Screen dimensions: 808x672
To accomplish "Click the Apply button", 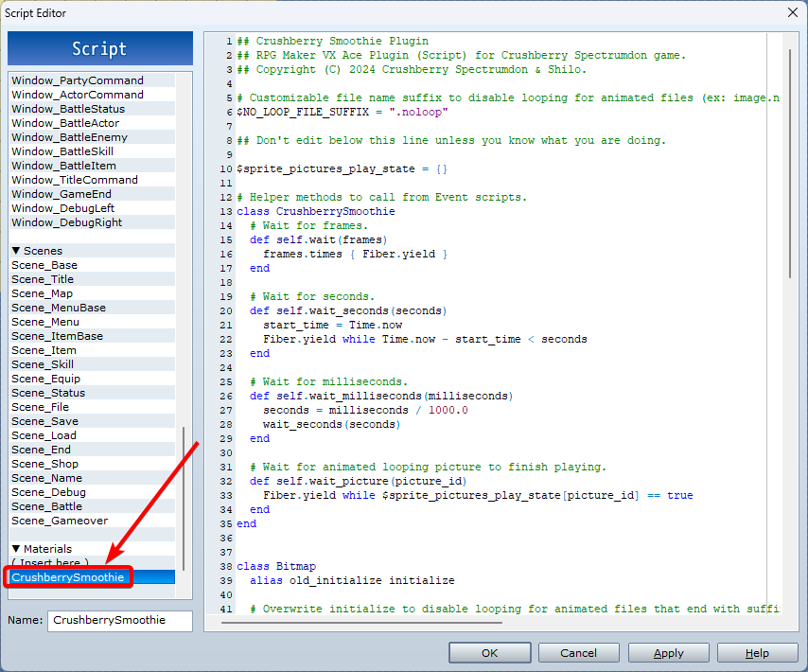I will (x=668, y=653).
